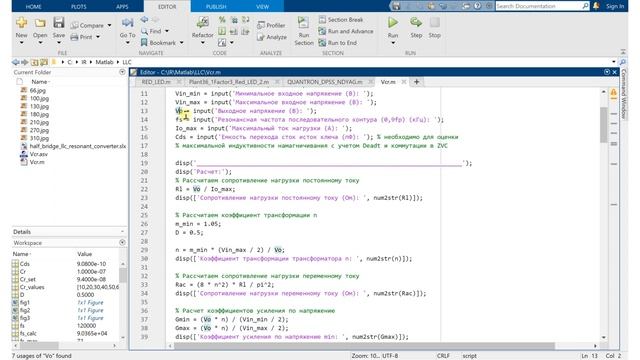Click the editor horizontal scrollbar
The height and width of the screenshot is (360, 640).
(364, 346)
